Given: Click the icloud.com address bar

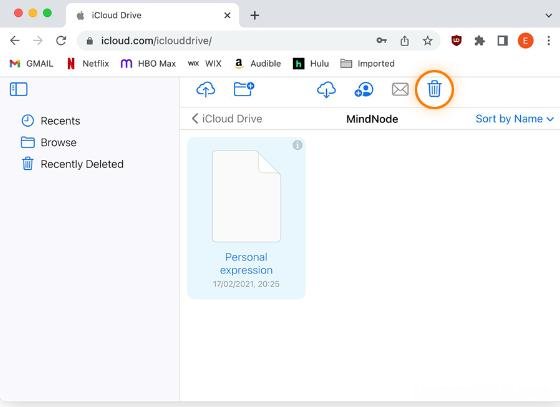Looking at the screenshot, I should tap(229, 41).
